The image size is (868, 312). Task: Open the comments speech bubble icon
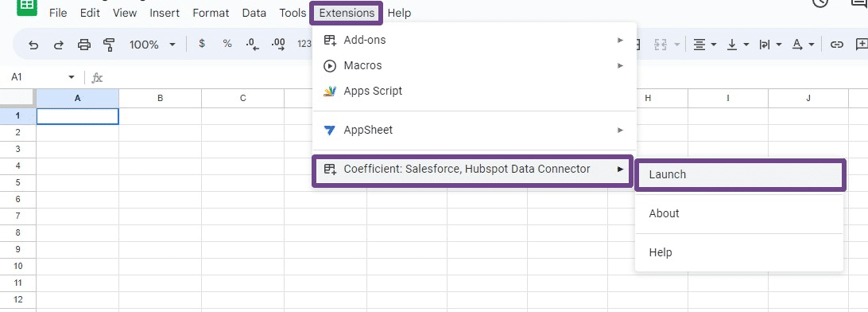coord(859,2)
